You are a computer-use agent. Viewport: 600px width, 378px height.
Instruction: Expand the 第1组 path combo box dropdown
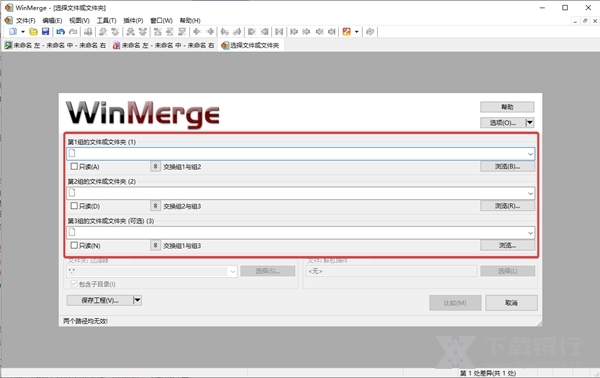click(530, 154)
